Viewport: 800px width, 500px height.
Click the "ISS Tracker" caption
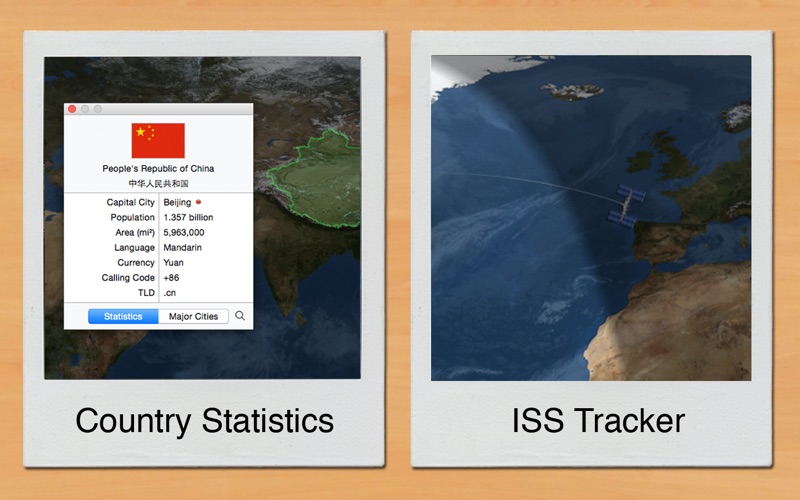point(598,421)
